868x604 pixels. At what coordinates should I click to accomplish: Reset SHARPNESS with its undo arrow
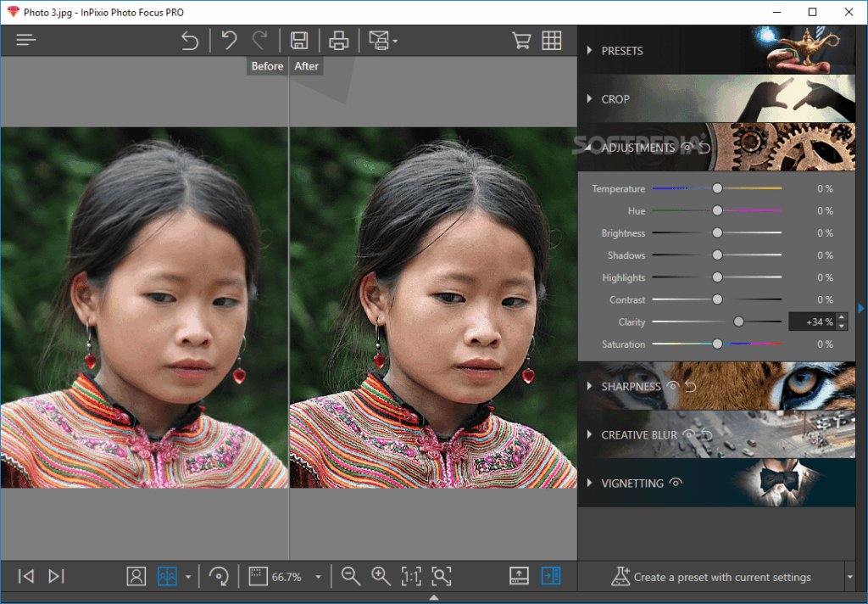pyautogui.click(x=690, y=386)
